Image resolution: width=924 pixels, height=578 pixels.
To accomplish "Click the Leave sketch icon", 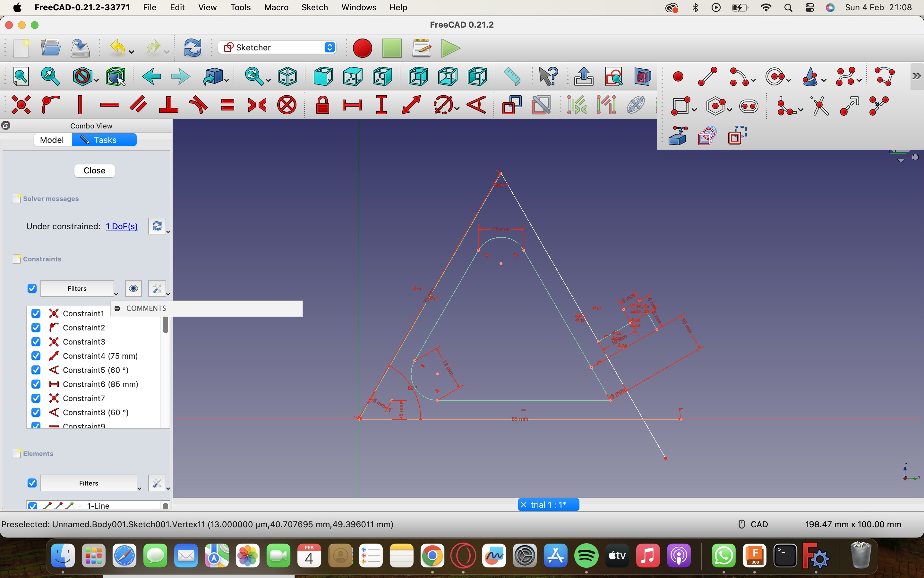I will pos(584,76).
